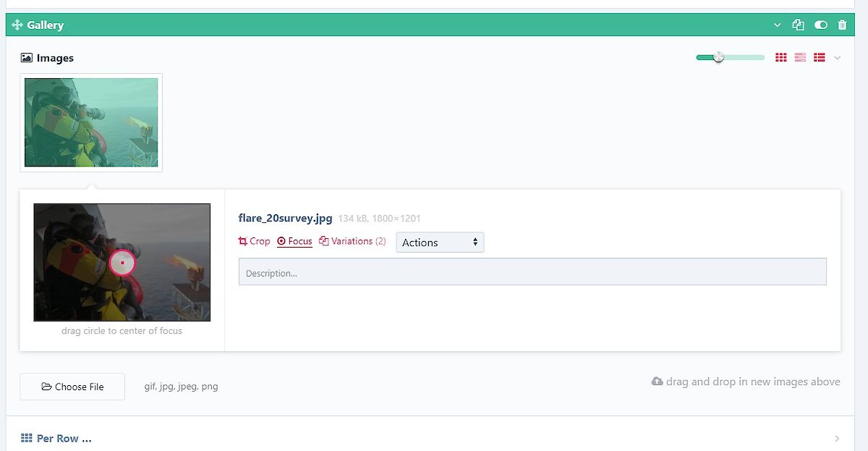
Task: Click the Choose File button
Action: click(72, 387)
